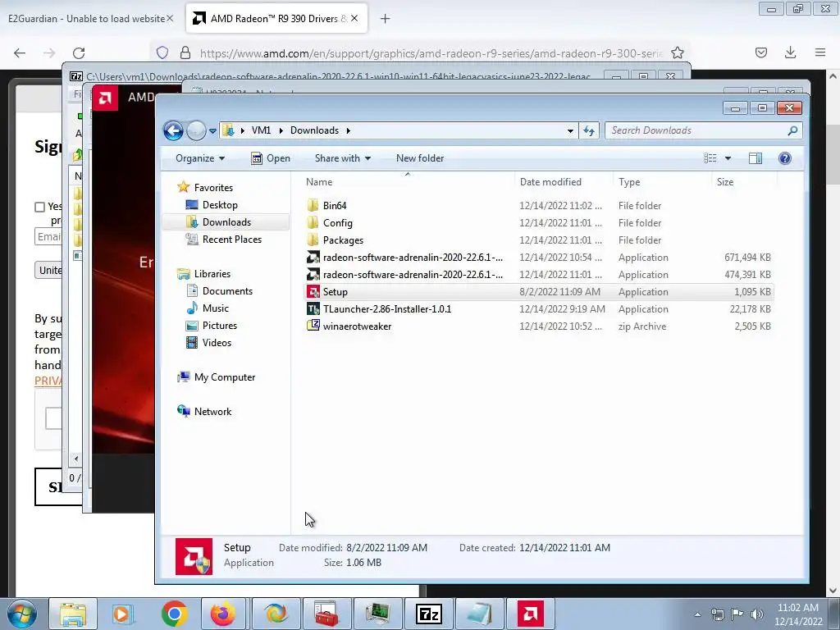Image resolution: width=840 pixels, height=630 pixels.
Task: Open the Music library
Action: click(216, 308)
